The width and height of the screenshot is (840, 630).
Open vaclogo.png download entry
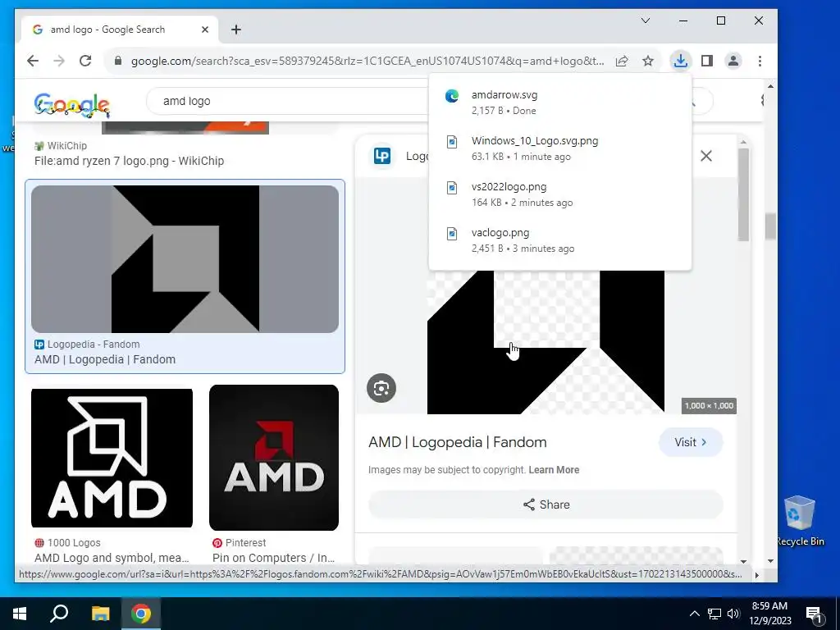[x=559, y=240]
